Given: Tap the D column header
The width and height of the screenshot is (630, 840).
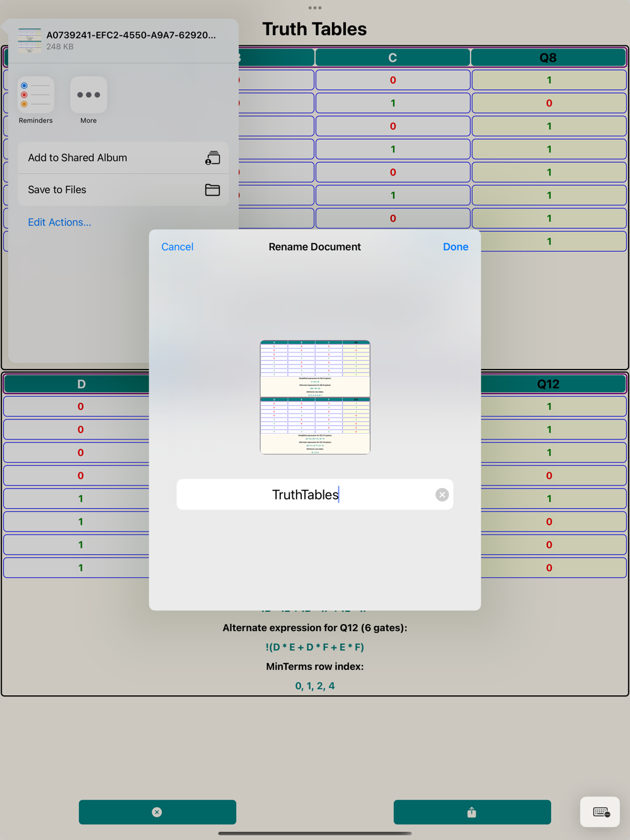Looking at the screenshot, I should pyautogui.click(x=81, y=384).
